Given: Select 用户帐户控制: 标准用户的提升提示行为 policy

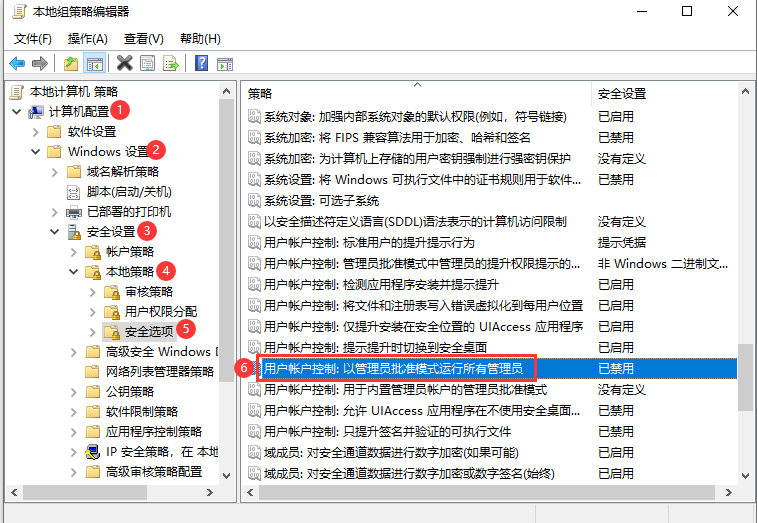Looking at the screenshot, I should (x=369, y=242).
